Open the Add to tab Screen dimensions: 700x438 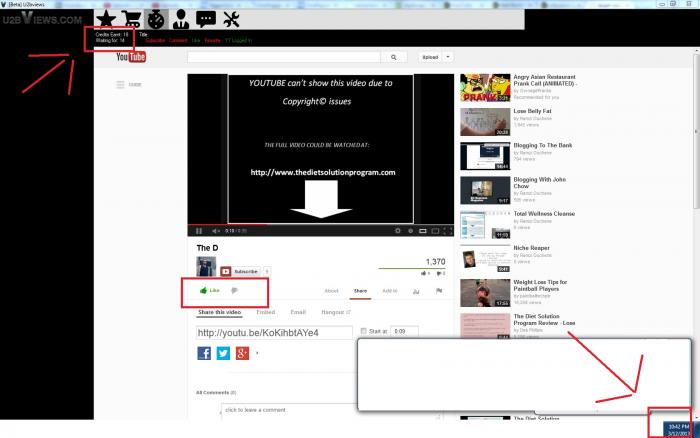coord(390,291)
